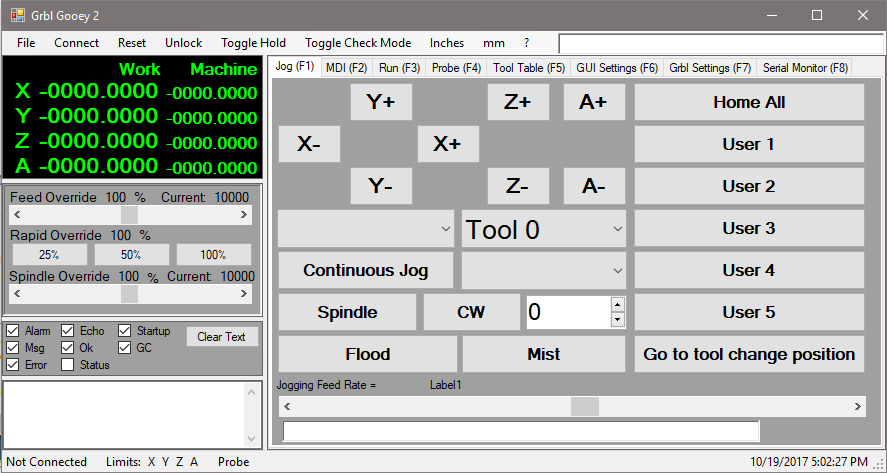This screenshot has width=887, height=473.
Task: Click the Home All button
Action: pyautogui.click(x=749, y=102)
